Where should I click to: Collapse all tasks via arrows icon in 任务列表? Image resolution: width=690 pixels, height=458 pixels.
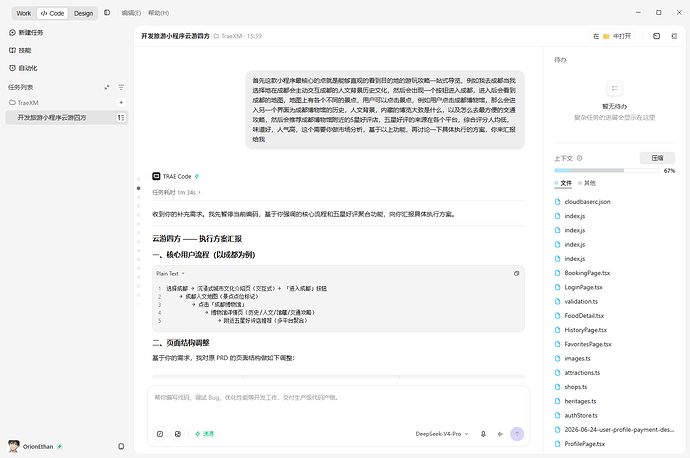(x=106, y=87)
